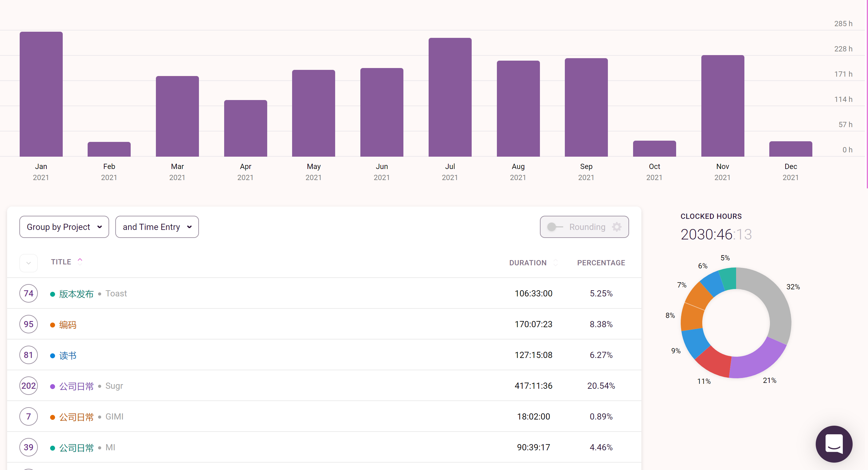Click the teal 5% donut segment

pyautogui.click(x=729, y=279)
